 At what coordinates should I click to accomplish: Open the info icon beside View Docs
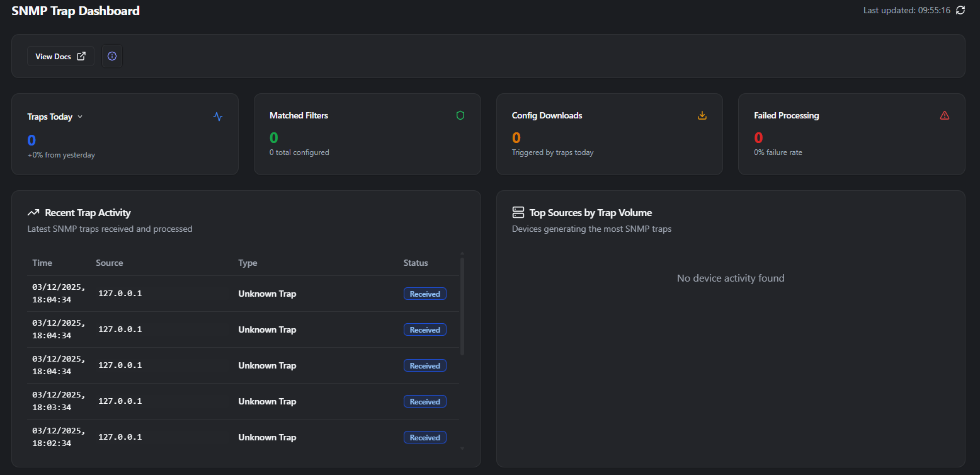[x=111, y=56]
